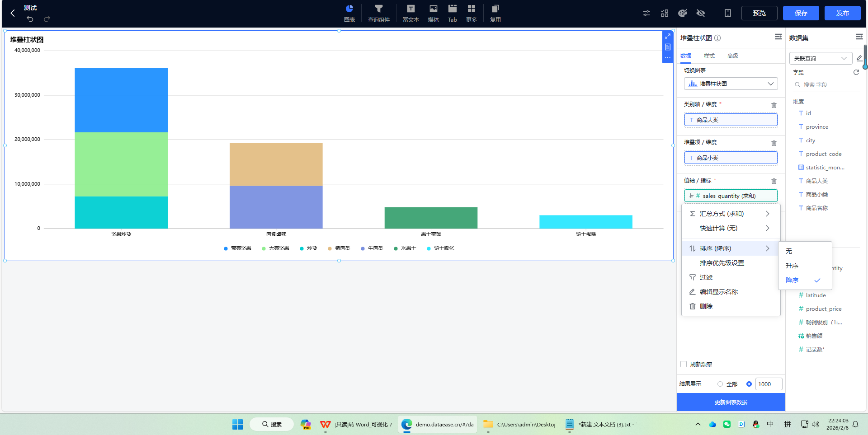Click the blue 带壳坚果 bar segment

[x=121, y=100]
